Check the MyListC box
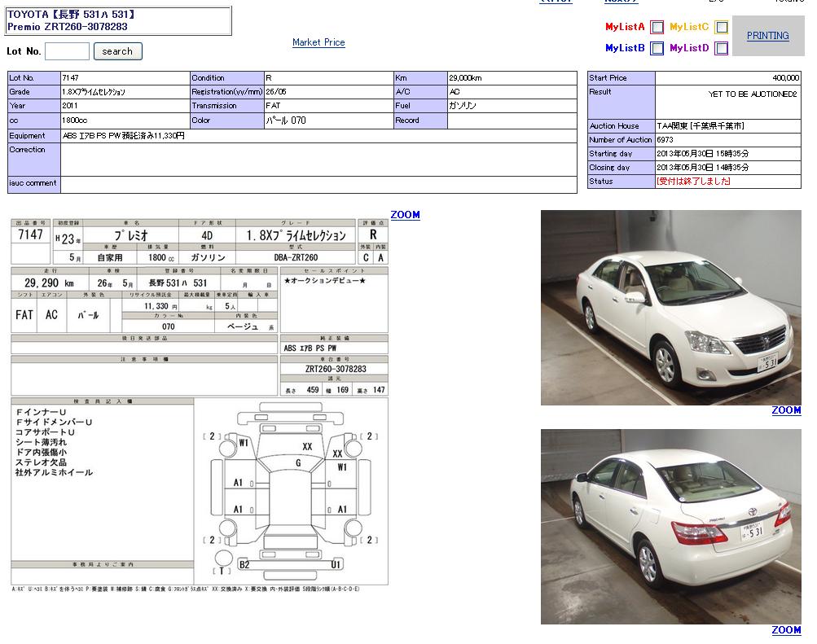Image resolution: width=817 pixels, height=644 pixels. tap(721, 27)
